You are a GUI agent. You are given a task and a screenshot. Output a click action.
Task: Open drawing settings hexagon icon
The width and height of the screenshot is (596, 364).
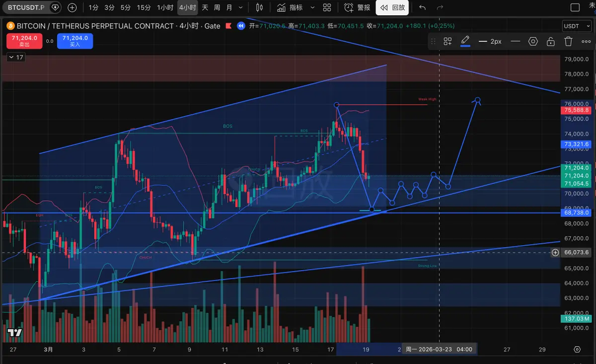point(533,42)
